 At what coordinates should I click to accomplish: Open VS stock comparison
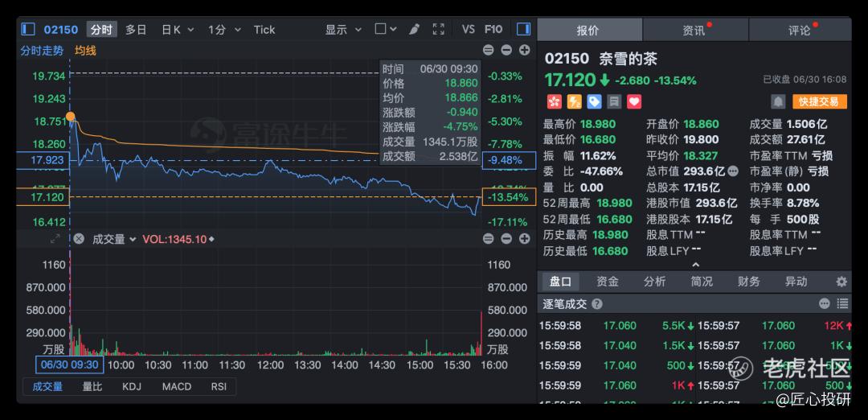tap(469, 29)
